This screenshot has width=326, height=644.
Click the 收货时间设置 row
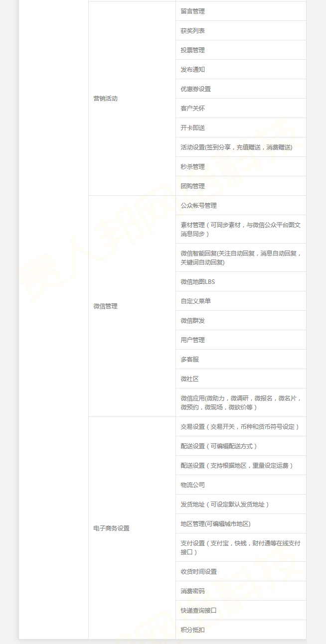click(241, 571)
